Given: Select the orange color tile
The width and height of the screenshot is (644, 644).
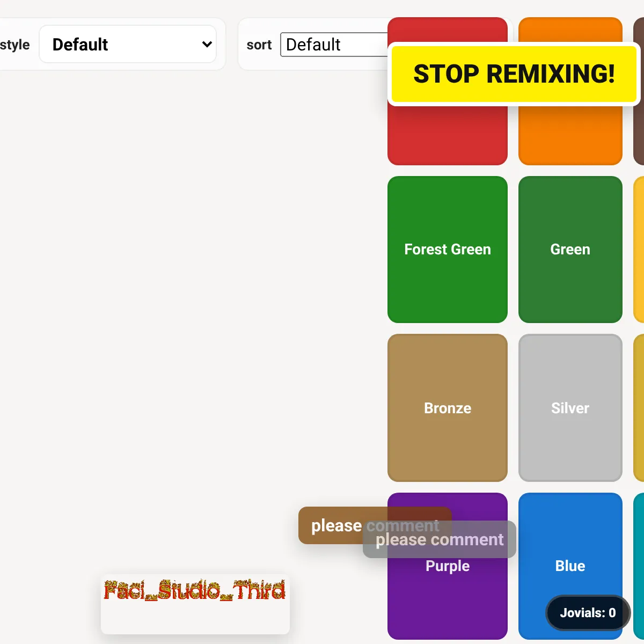Looking at the screenshot, I should tap(570, 134).
